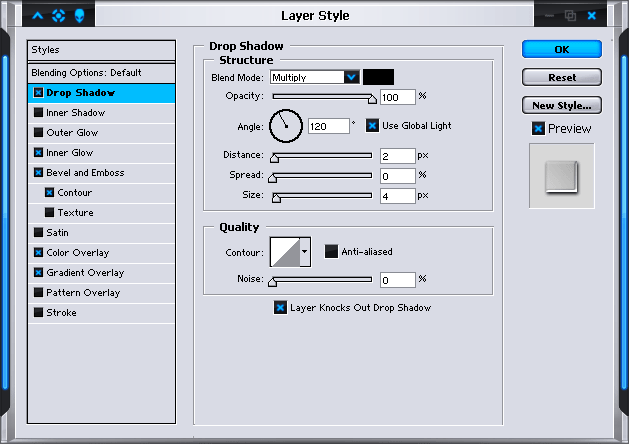Disable the Inner Glow checkbox
This screenshot has width=629, height=444.
tap(38, 152)
